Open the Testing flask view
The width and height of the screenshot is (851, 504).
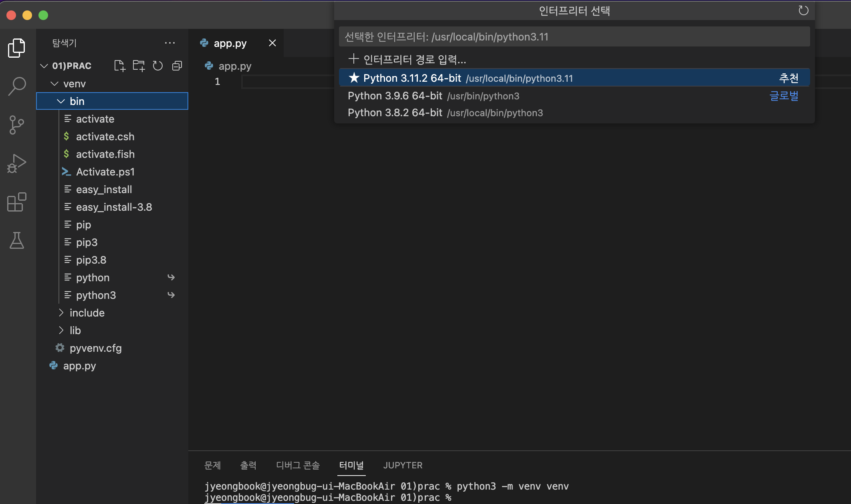pos(16,240)
